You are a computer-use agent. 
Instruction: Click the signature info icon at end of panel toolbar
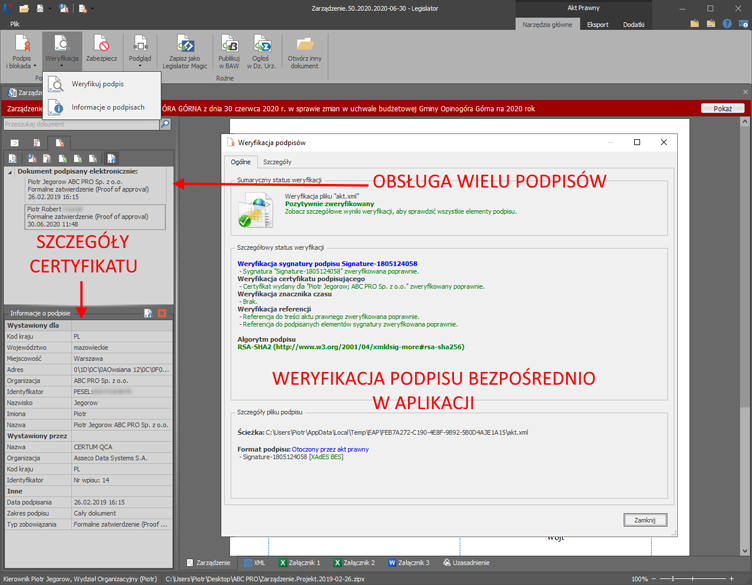coord(111,158)
